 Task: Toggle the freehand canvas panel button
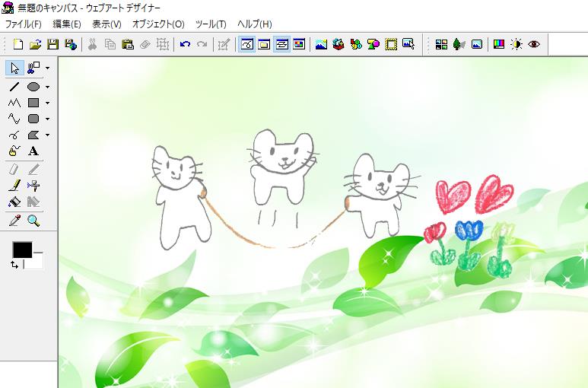coord(246,44)
